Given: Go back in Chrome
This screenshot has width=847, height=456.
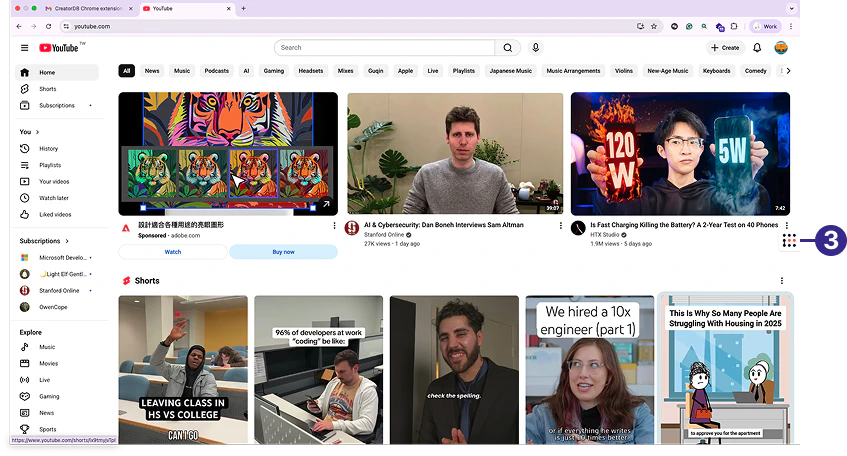Looking at the screenshot, I should tap(19, 26).
